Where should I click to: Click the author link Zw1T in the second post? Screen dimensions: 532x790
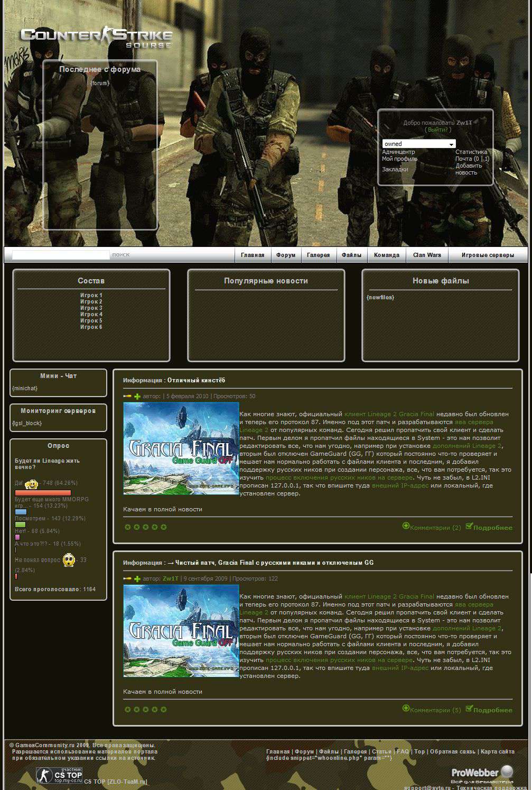click(x=171, y=578)
